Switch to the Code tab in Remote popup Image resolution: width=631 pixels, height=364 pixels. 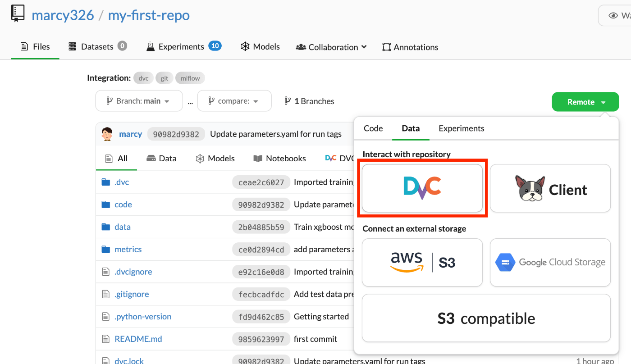373,128
